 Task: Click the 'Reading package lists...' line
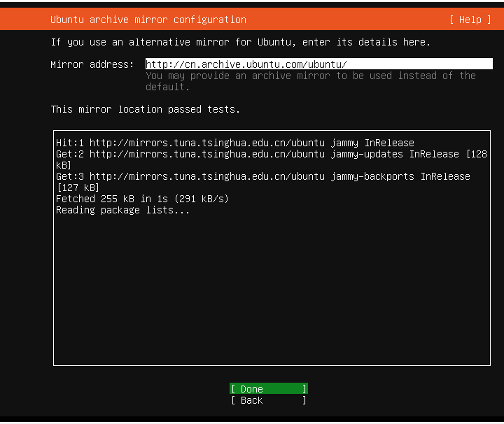point(122,210)
